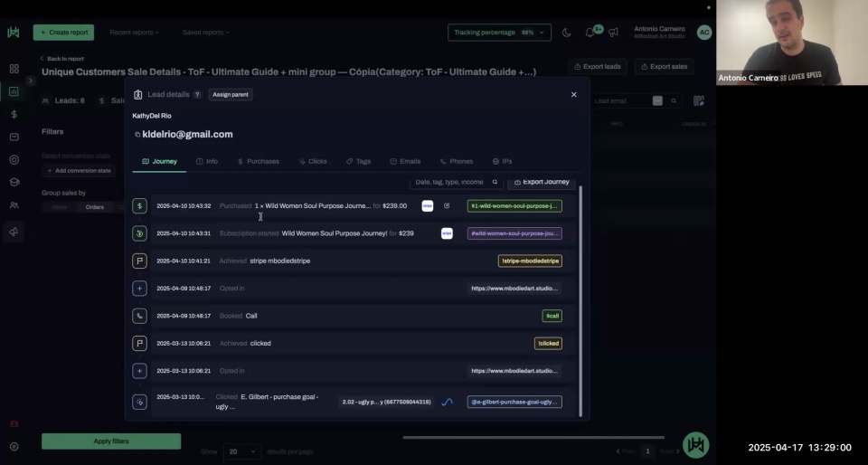Screen dimensions: 868x465
Task: Click the app logo at top left
Action: click(x=14, y=32)
